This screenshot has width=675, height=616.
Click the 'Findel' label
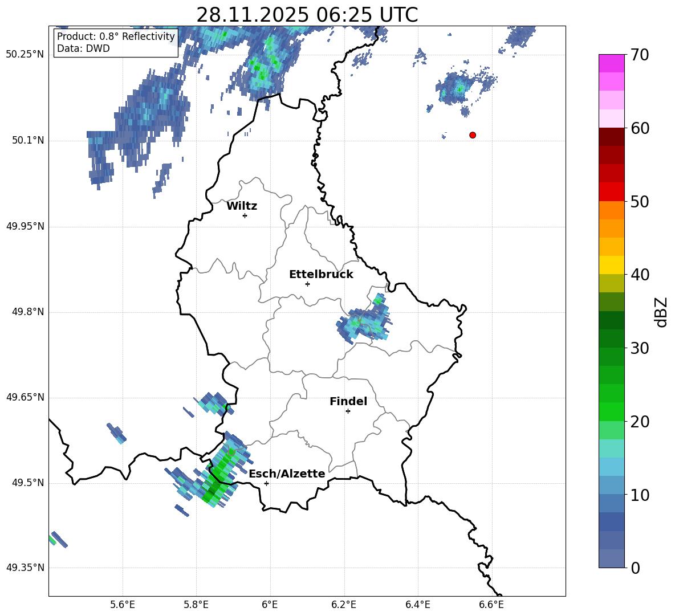click(348, 401)
